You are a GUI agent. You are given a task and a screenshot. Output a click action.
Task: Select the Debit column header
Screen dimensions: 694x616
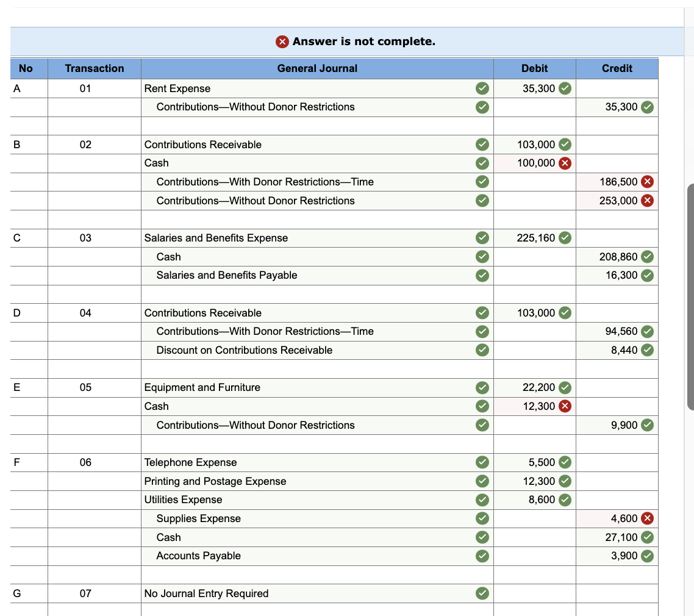(x=535, y=68)
